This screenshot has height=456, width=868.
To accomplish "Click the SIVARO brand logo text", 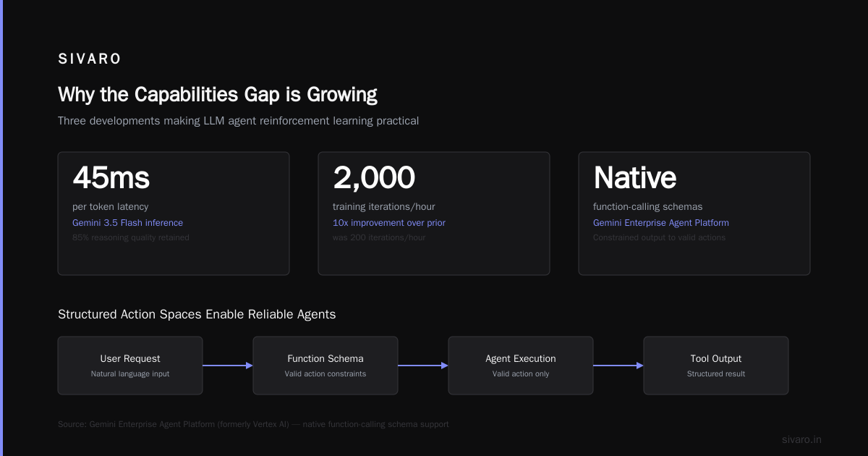I will [90, 59].
